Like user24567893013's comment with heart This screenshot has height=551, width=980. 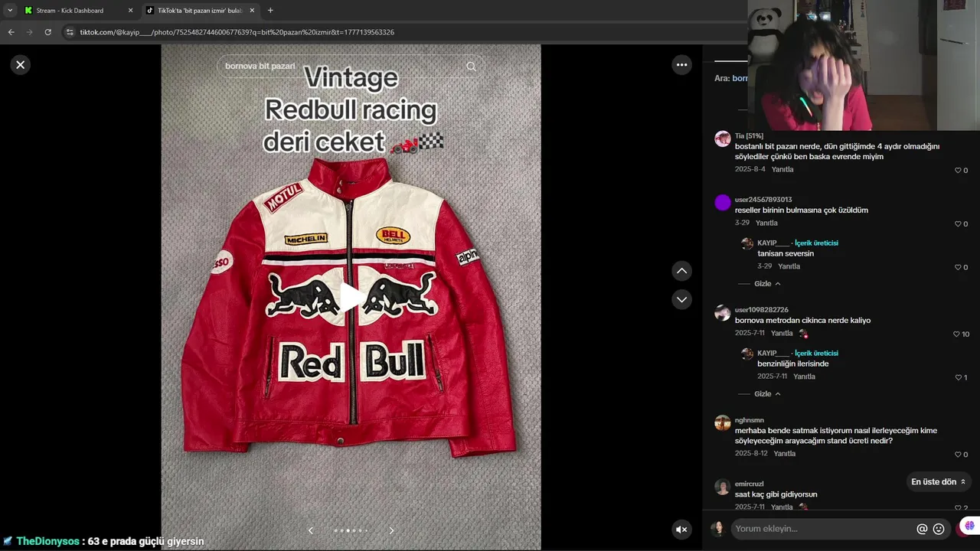pyautogui.click(x=958, y=224)
